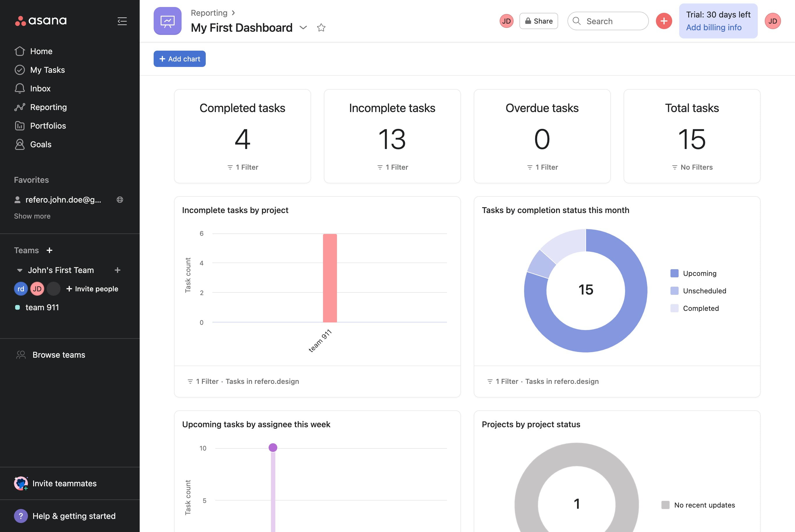Image resolution: width=795 pixels, height=532 pixels.
Task: Click No recent updates legend swatch
Action: coord(666,505)
